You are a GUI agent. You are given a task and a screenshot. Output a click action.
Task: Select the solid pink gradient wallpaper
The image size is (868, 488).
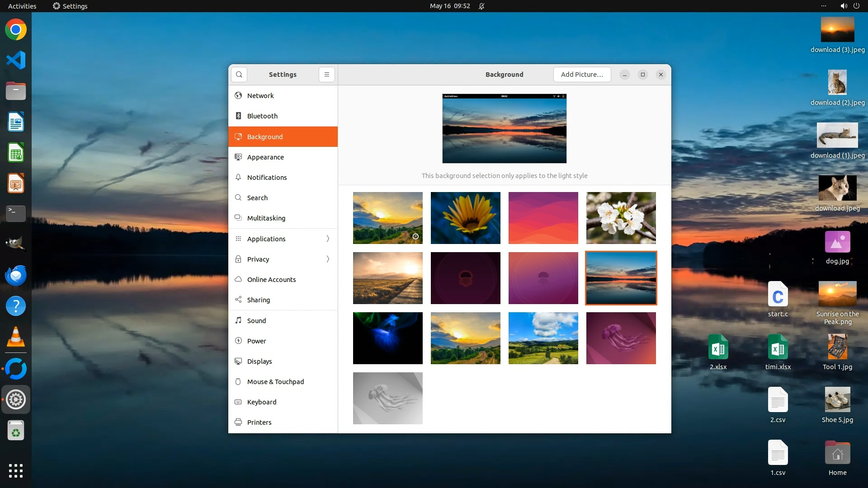(543, 218)
